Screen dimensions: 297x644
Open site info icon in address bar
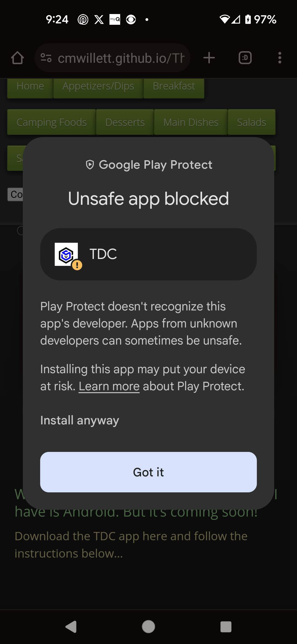pyautogui.click(x=46, y=58)
